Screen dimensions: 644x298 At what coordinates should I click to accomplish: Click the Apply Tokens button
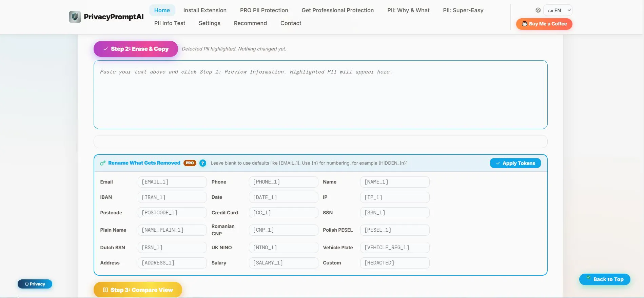click(x=515, y=163)
